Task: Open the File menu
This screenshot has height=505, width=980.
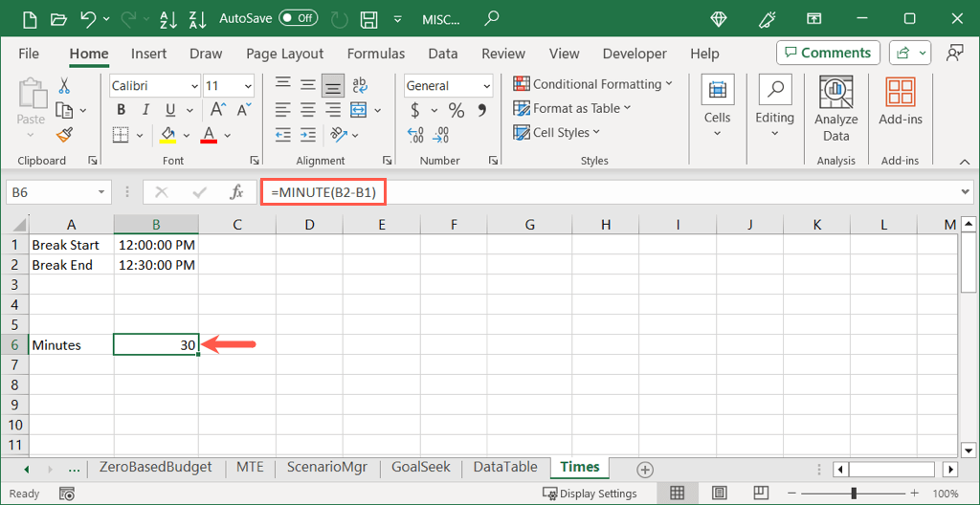Action: point(29,54)
